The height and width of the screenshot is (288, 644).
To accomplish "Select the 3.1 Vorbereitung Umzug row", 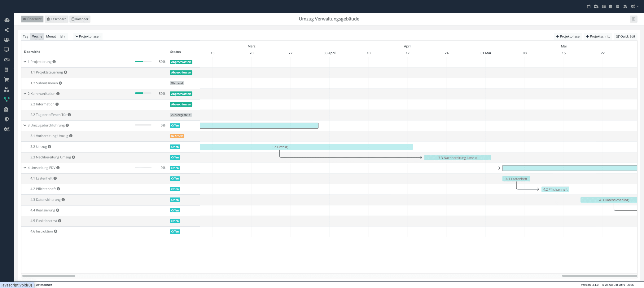I will [x=111, y=136].
